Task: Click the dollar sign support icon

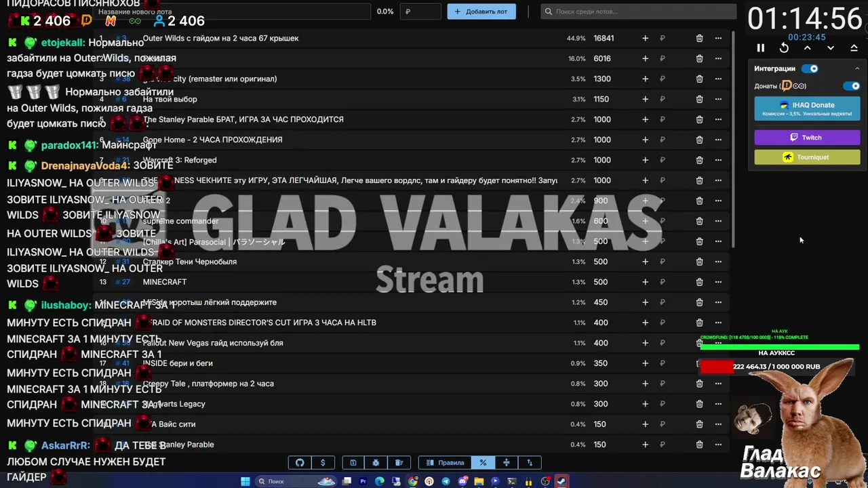Action: pos(323,462)
